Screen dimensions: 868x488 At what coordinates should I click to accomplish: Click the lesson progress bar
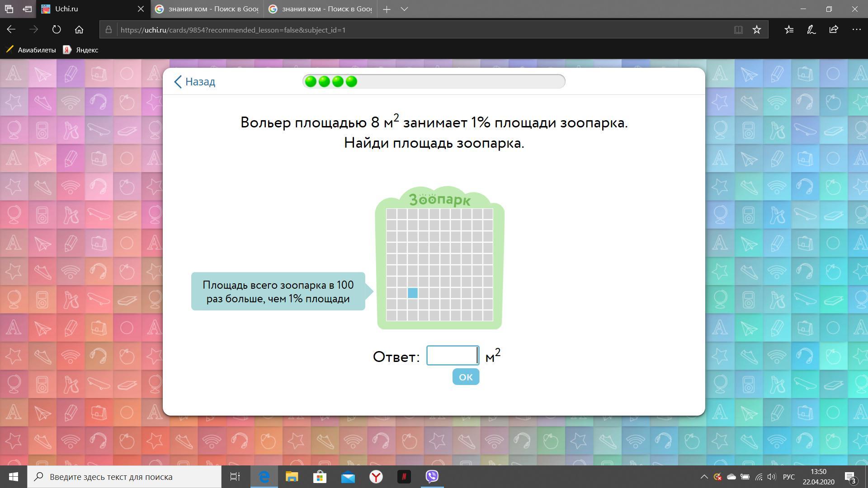[434, 81]
